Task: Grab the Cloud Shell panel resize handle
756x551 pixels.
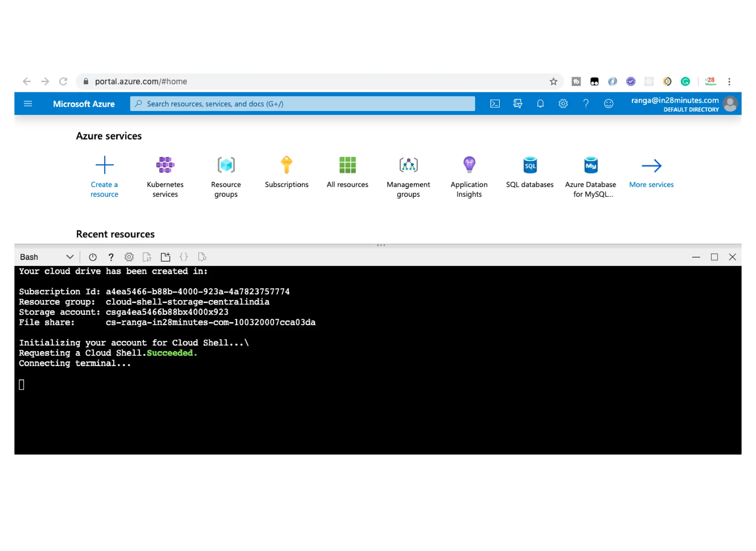Action: point(381,245)
